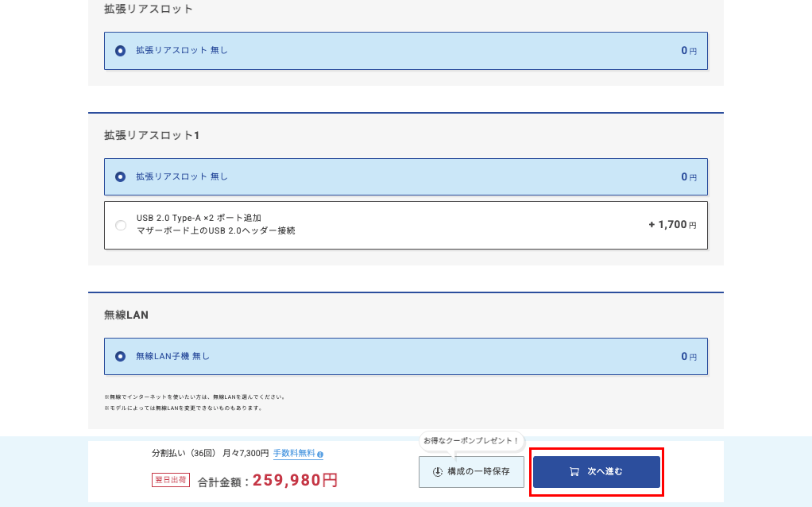The image size is (812, 507).
Task: Click the 0円 price in the 無線LAN子機 row
Action: (x=688, y=357)
